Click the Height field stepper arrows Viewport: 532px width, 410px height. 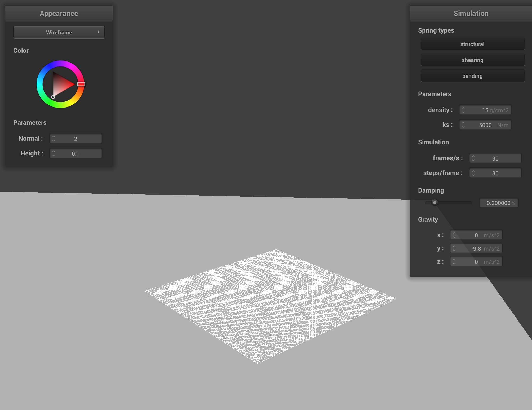(x=54, y=153)
